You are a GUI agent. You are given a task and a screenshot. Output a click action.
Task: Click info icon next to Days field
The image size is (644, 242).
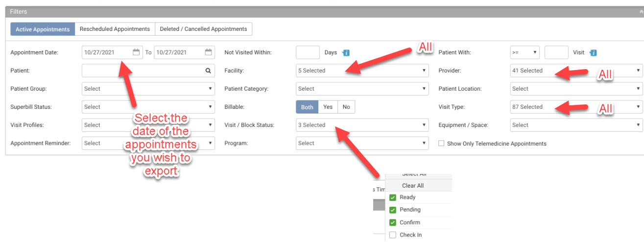click(x=346, y=53)
